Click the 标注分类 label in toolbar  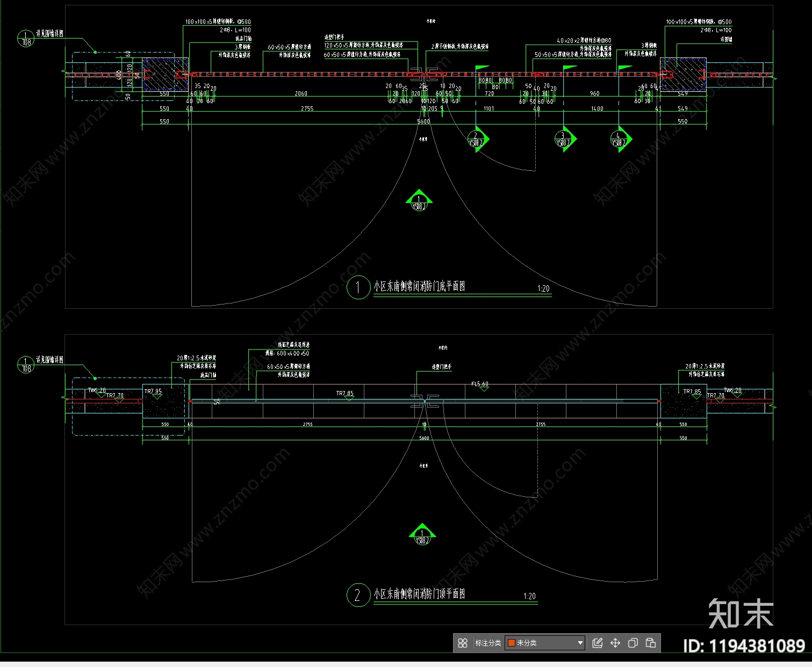tap(488, 643)
